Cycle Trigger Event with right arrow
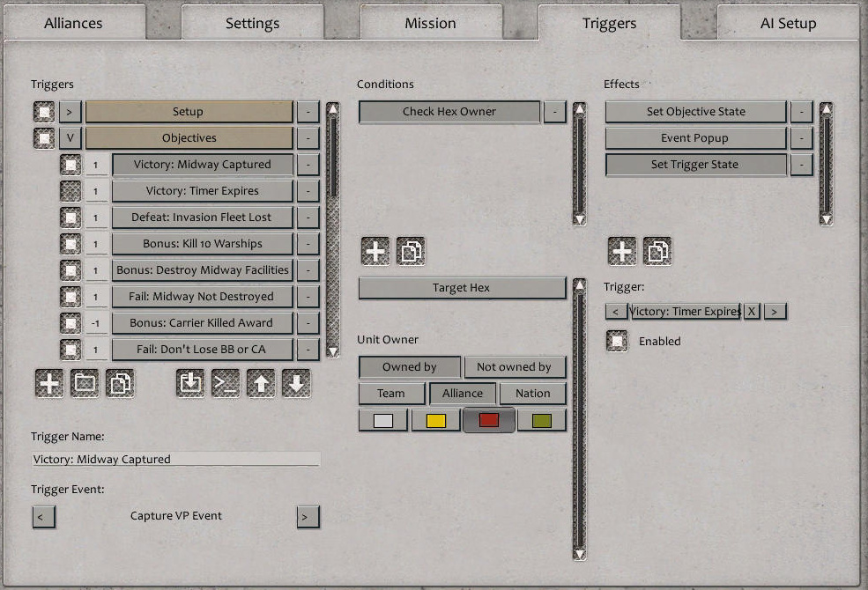This screenshot has height=590, width=868. click(x=308, y=517)
